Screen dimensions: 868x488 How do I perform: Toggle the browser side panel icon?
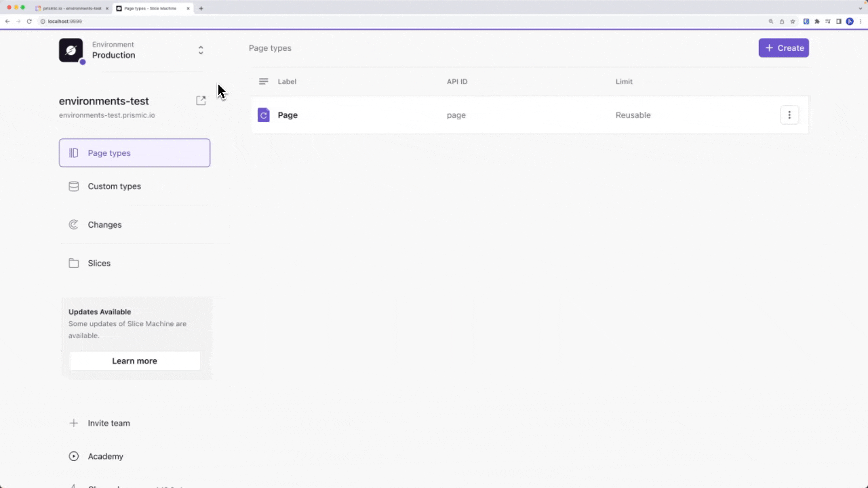839,21
